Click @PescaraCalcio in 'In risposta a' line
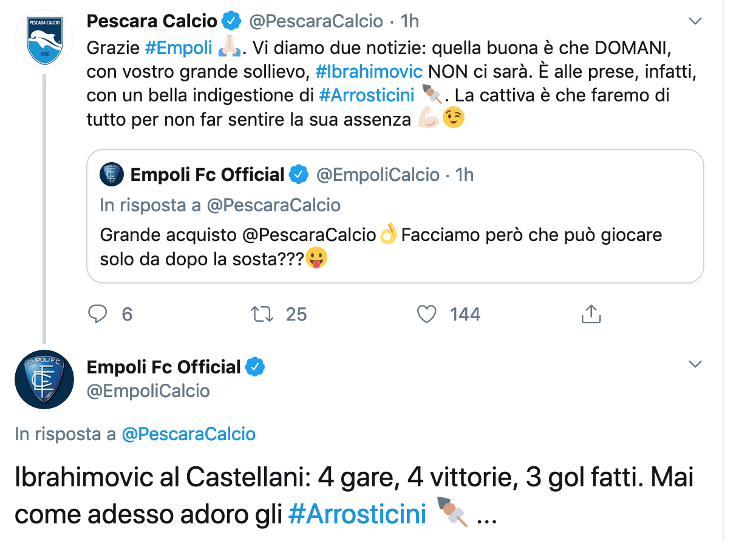This screenshot has height=541, width=756. (x=188, y=434)
